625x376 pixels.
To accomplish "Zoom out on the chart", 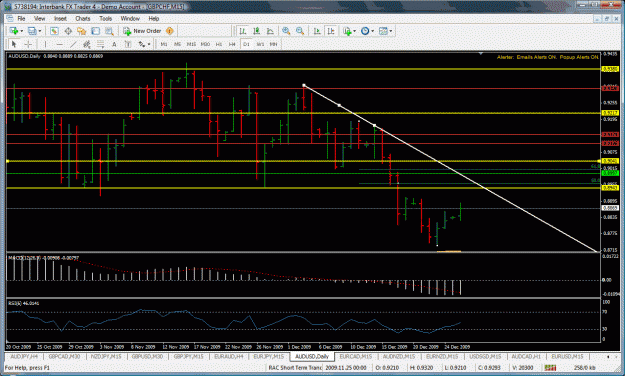I will pos(300,31).
